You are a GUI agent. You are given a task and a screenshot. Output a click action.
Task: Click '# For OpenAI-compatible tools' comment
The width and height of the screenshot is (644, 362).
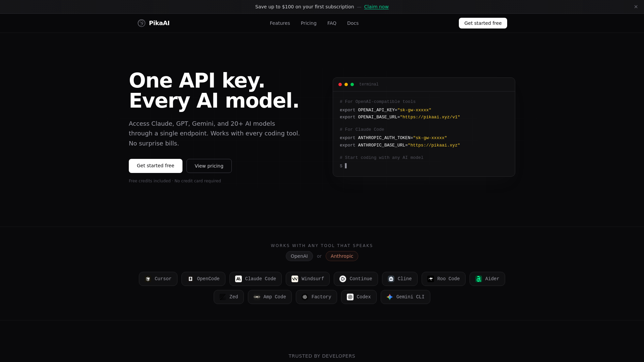(378, 102)
